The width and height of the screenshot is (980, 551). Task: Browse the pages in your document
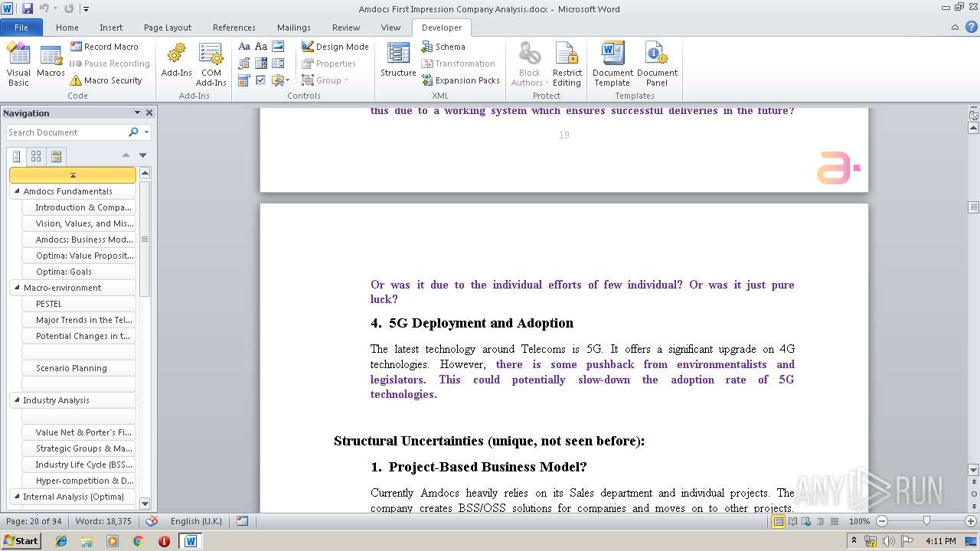pos(36,156)
